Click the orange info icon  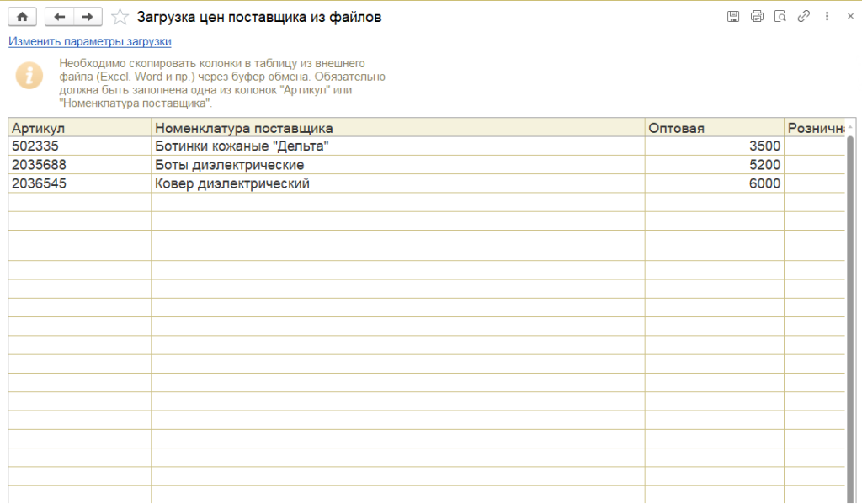coord(29,75)
